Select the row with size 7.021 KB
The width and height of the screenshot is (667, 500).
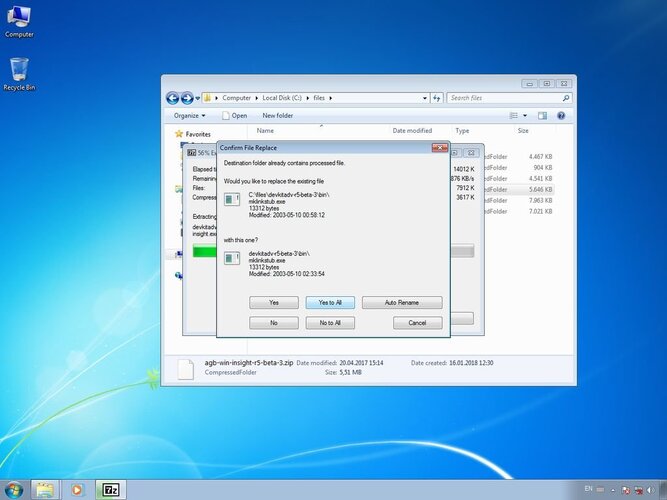coord(519,211)
